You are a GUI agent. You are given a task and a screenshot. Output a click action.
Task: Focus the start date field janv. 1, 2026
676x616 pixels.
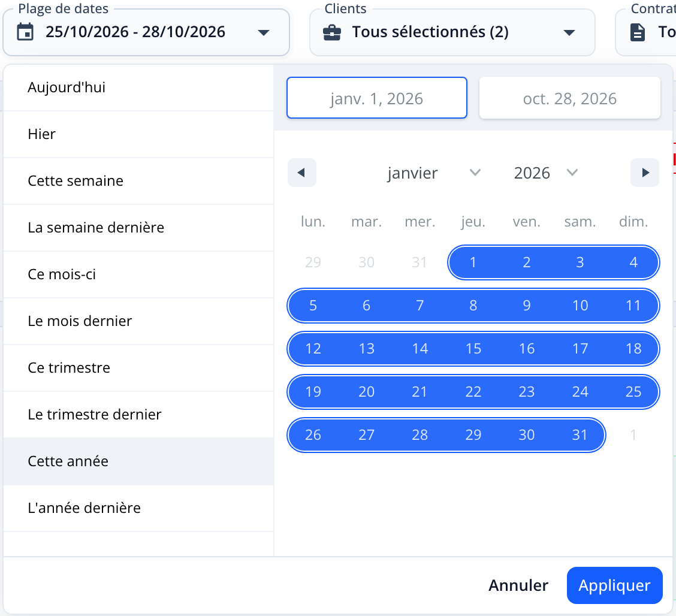point(377,98)
